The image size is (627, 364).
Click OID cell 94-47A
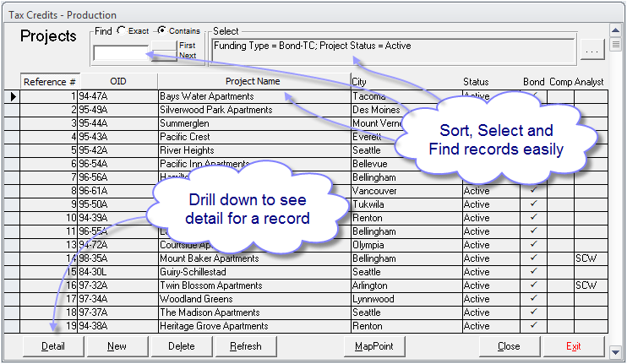pos(117,96)
